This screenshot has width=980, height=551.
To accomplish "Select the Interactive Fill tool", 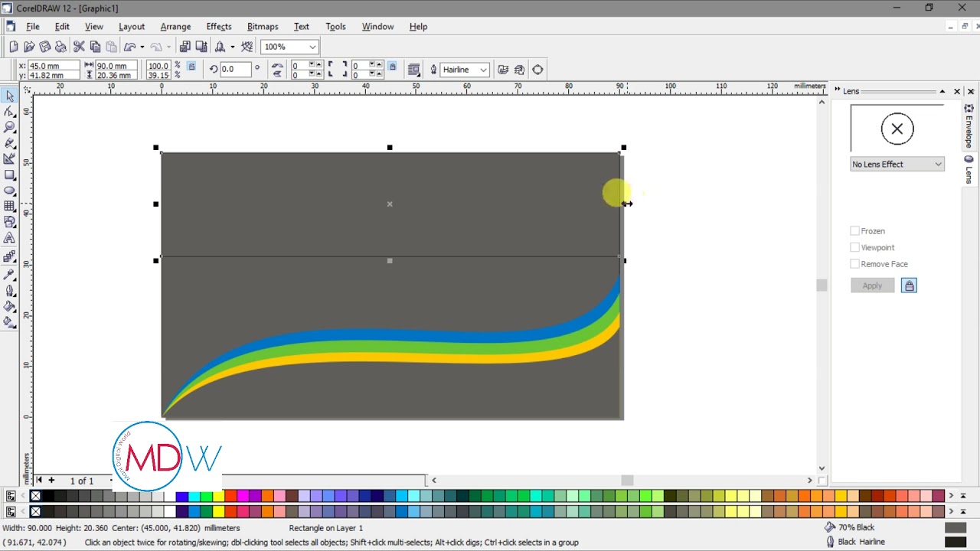I will (9, 323).
